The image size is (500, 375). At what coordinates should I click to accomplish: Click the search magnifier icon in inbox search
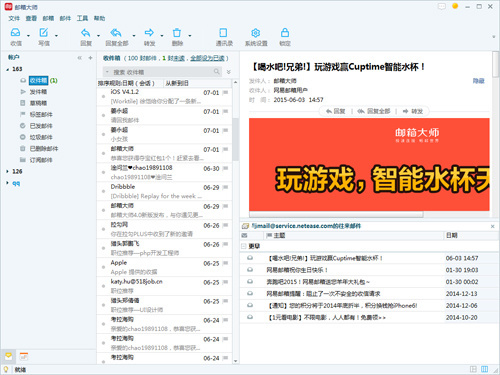point(217,71)
